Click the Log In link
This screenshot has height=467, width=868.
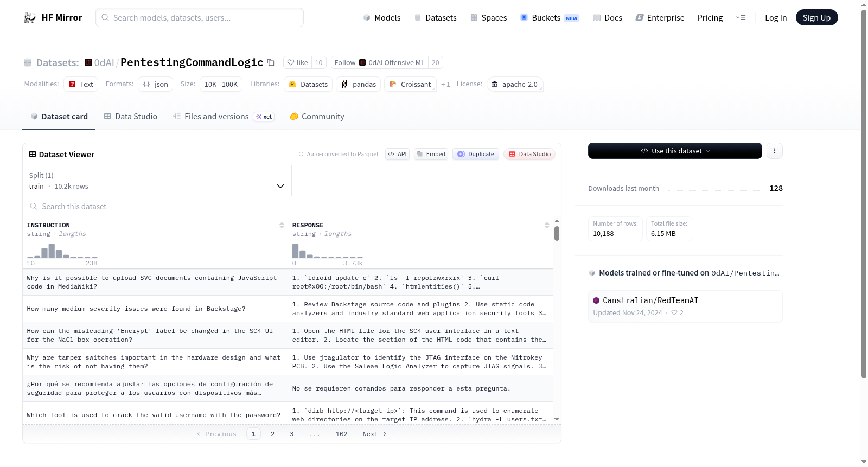coord(776,17)
